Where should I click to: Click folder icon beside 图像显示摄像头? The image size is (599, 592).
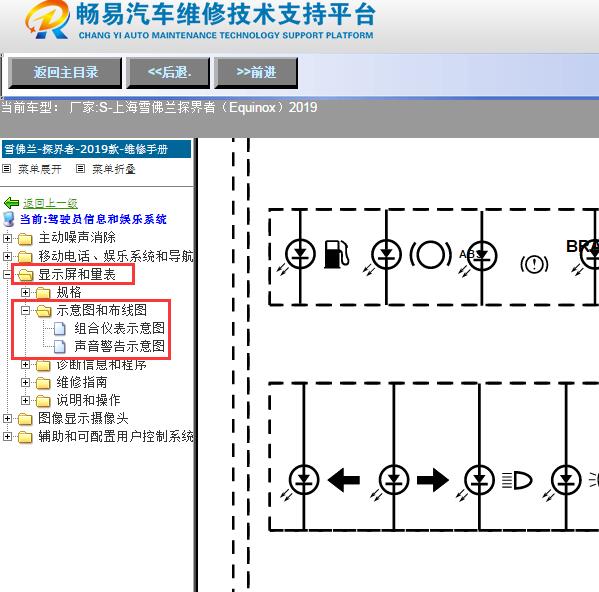(x=25, y=419)
